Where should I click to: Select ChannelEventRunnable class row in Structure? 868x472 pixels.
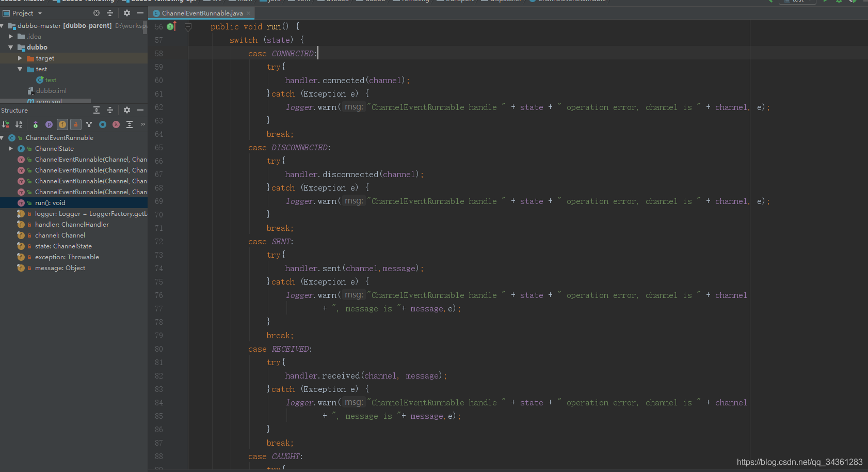(74, 138)
